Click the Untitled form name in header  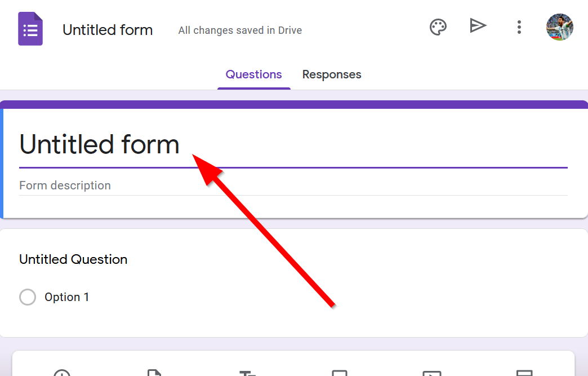click(108, 30)
